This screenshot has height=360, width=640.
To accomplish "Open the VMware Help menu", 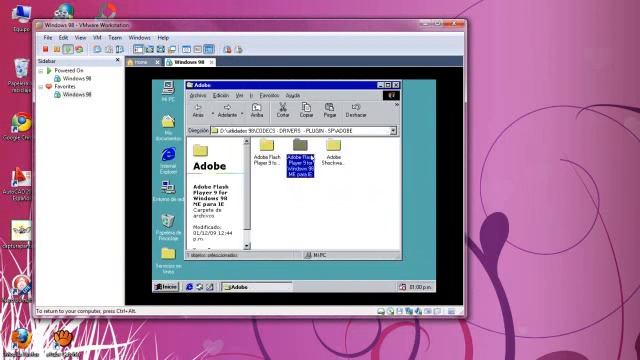I will click(163, 38).
